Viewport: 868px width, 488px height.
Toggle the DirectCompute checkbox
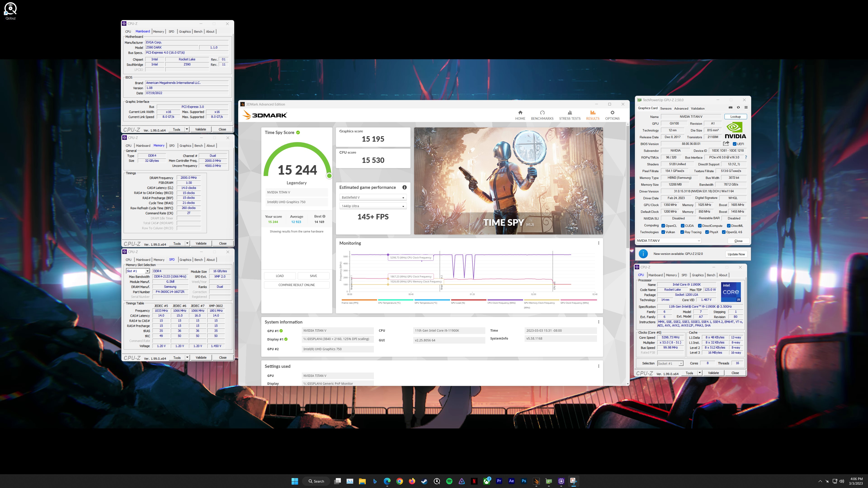[700, 226]
